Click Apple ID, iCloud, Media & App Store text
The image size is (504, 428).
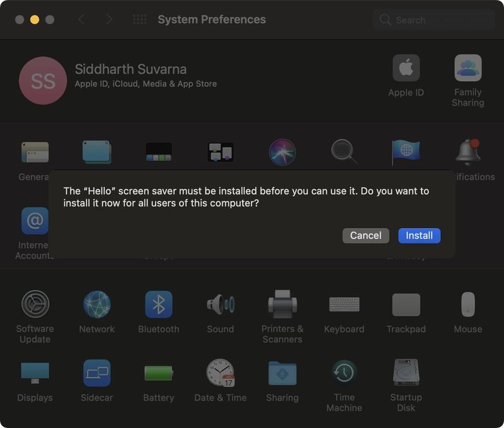click(x=146, y=84)
